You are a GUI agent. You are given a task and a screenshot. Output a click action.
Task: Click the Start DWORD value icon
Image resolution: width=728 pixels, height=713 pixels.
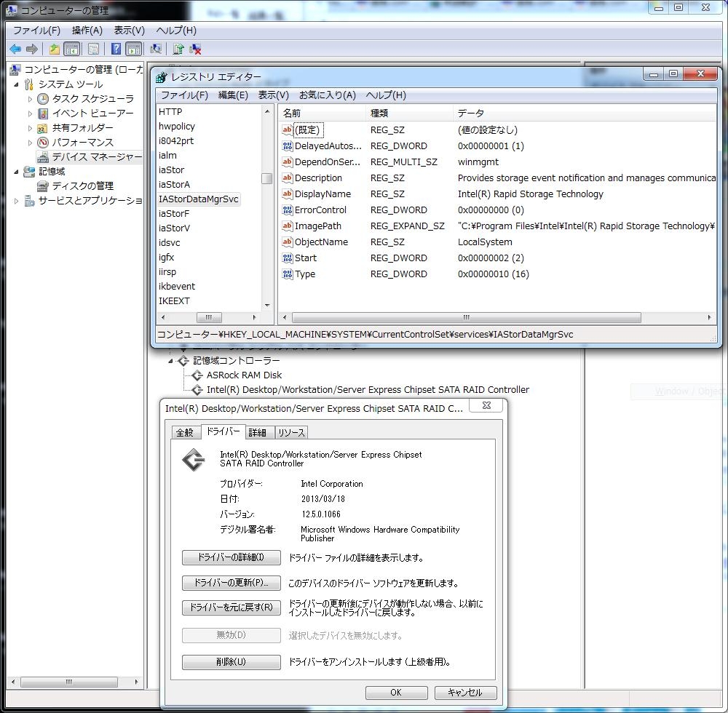[288, 258]
